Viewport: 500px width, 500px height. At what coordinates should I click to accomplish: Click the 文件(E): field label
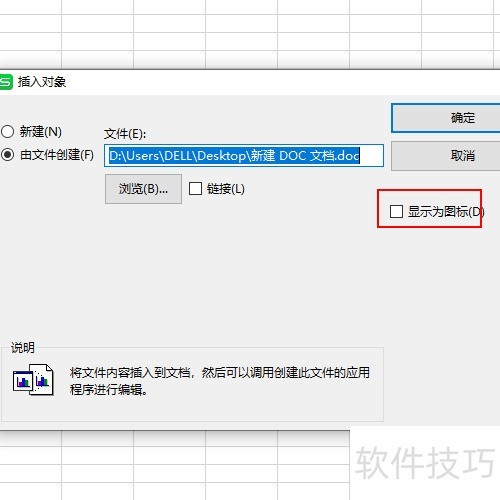(125, 134)
